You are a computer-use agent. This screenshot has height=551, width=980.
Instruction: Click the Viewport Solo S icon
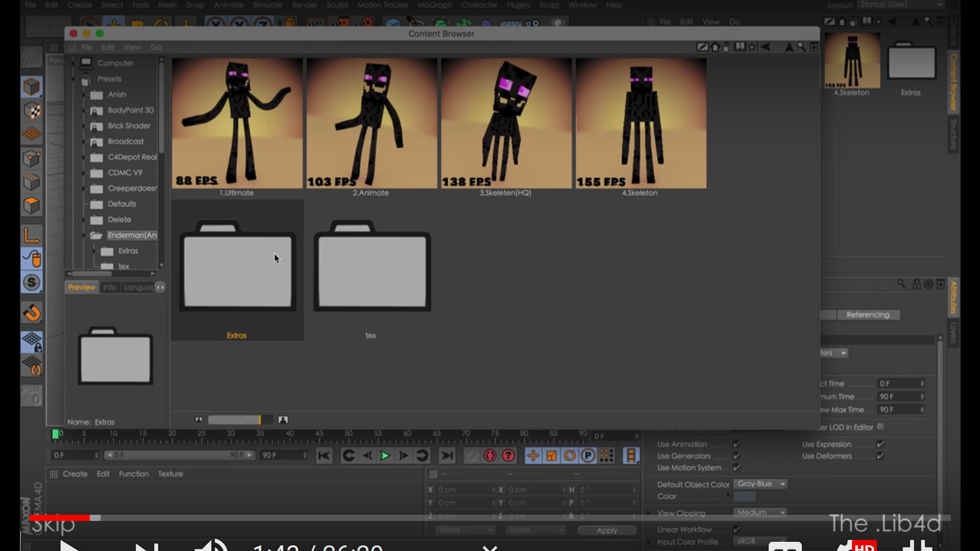point(32,283)
